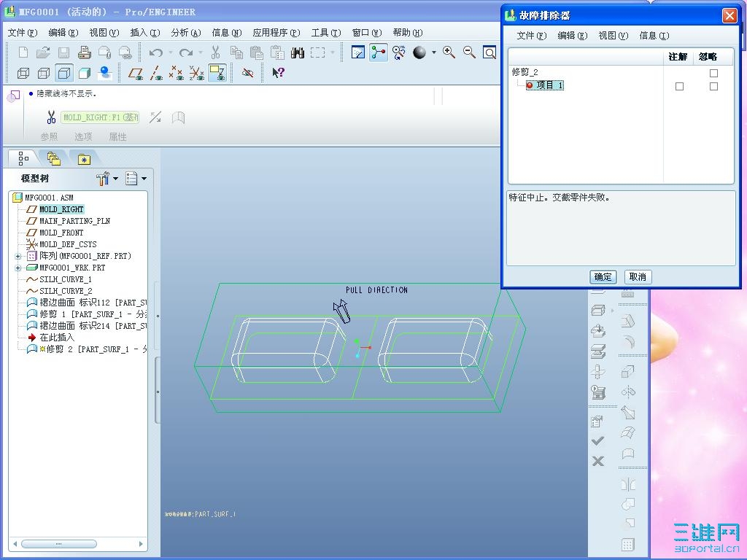
Task: Click the Open file folder icon
Action: 43,52
